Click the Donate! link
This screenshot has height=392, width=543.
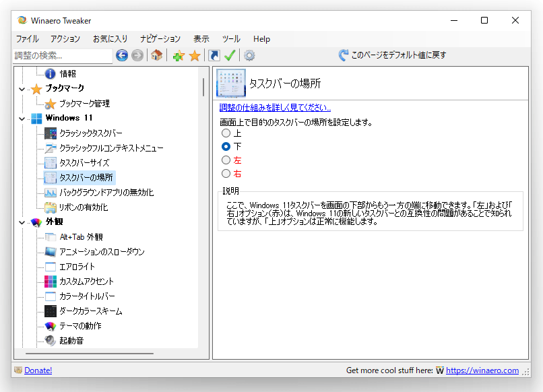[x=38, y=370]
